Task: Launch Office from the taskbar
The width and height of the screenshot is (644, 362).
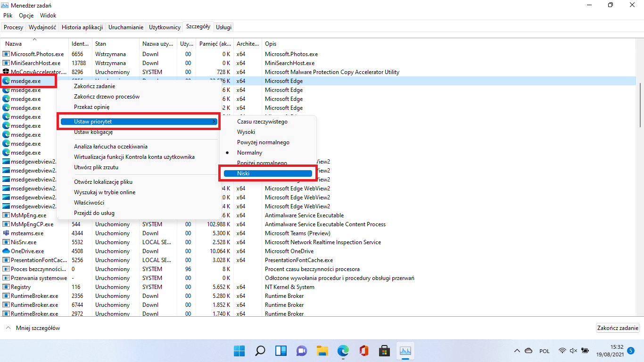Action: click(363, 351)
